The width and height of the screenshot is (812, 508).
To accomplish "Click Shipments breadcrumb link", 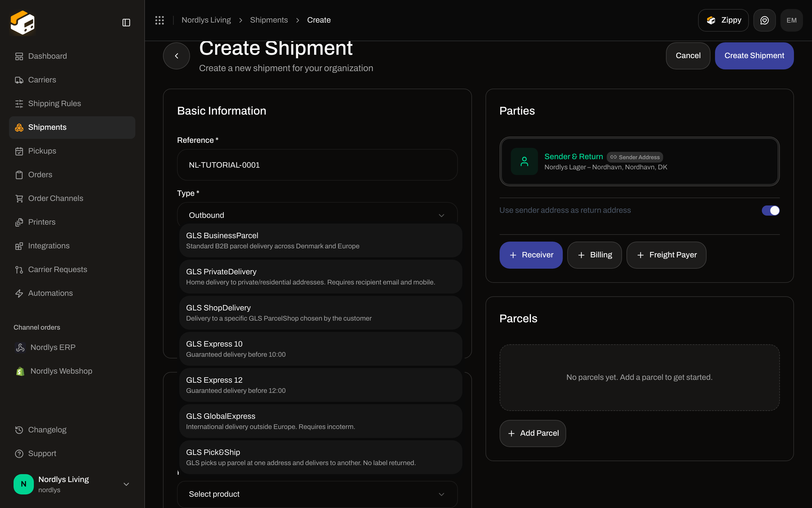I will [269, 20].
